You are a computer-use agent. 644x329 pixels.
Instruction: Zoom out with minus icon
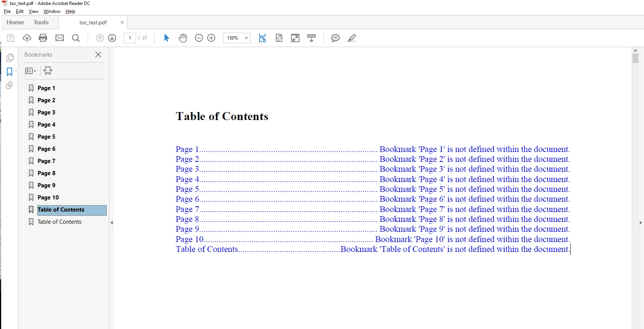click(199, 38)
